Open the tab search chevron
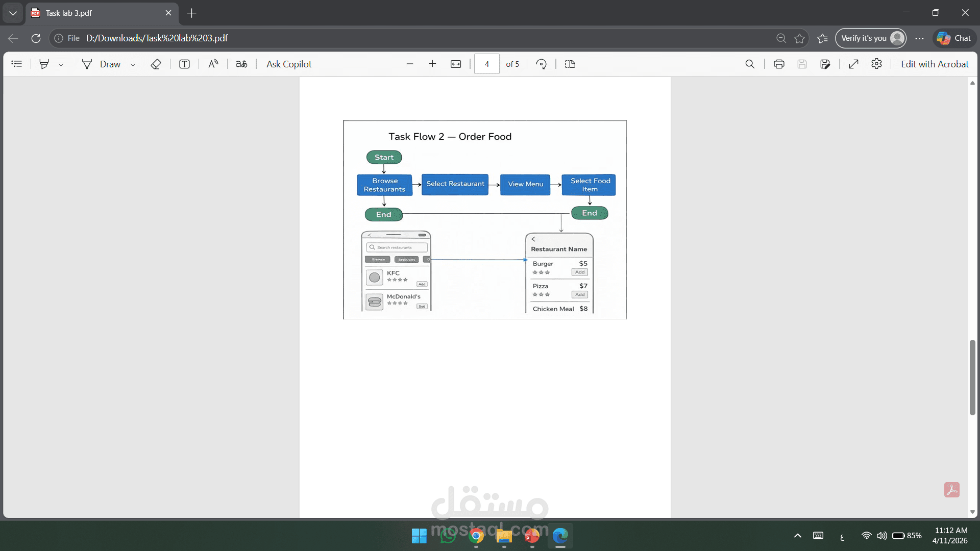980x551 pixels. [13, 13]
